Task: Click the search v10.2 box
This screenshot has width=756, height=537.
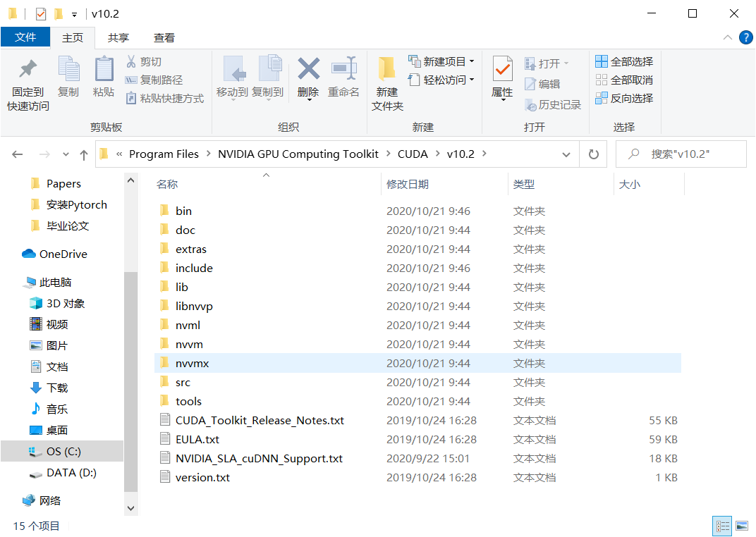Action: pyautogui.click(x=681, y=154)
